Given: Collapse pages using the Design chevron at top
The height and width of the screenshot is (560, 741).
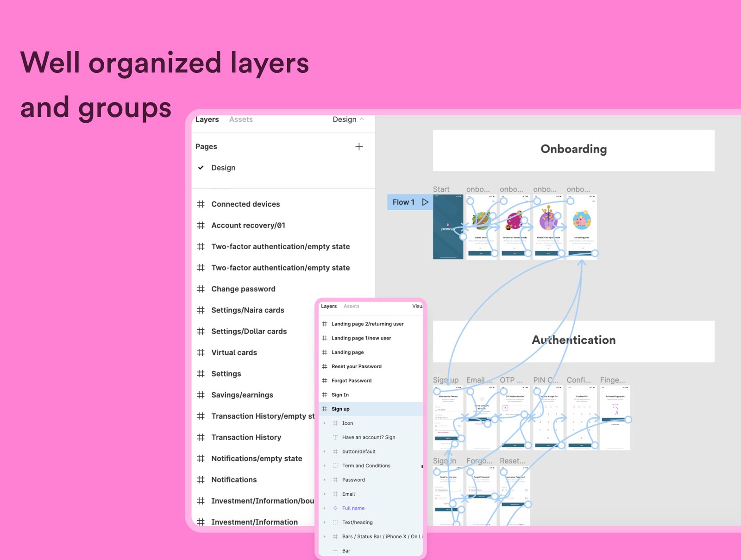Looking at the screenshot, I should (x=362, y=120).
